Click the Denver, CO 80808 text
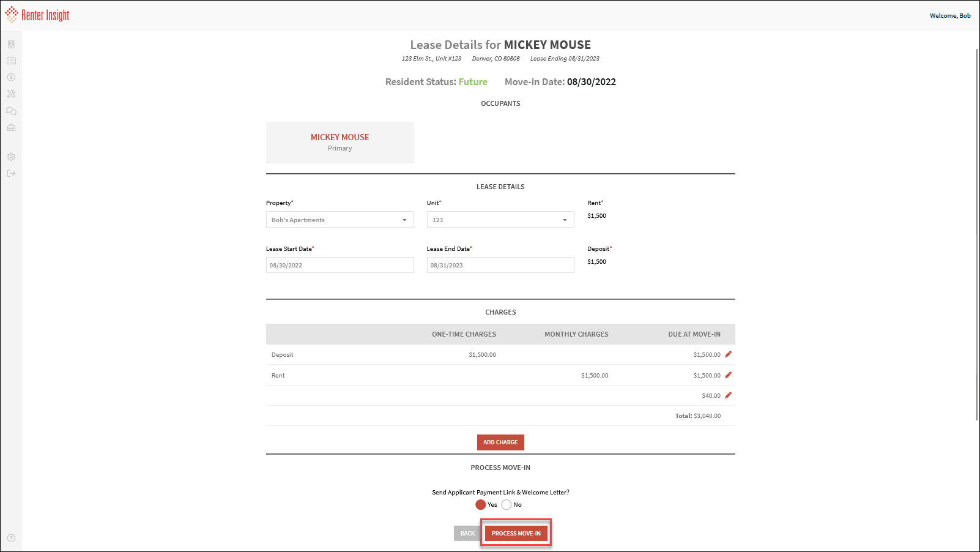 496,59
